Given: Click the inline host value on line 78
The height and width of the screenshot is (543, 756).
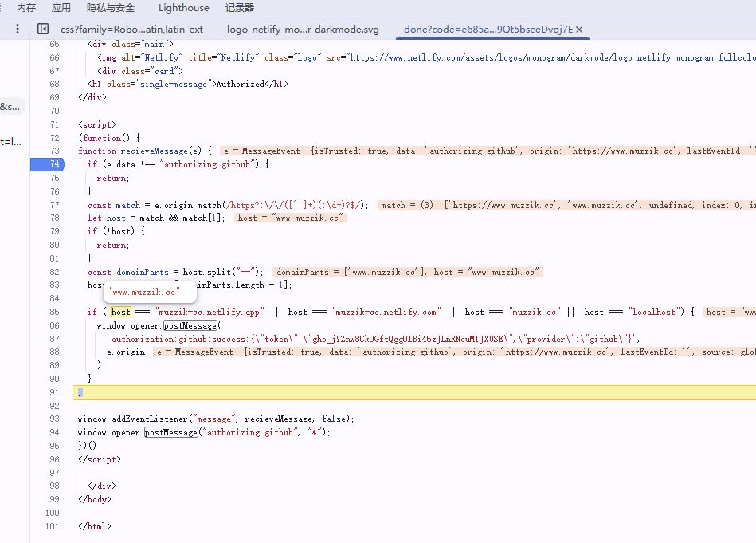Looking at the screenshot, I should tap(291, 218).
